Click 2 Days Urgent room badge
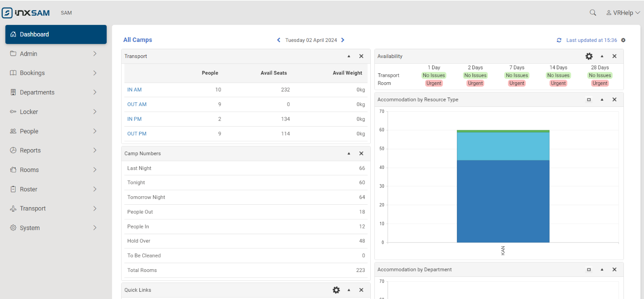The width and height of the screenshot is (644, 299). [x=475, y=83]
